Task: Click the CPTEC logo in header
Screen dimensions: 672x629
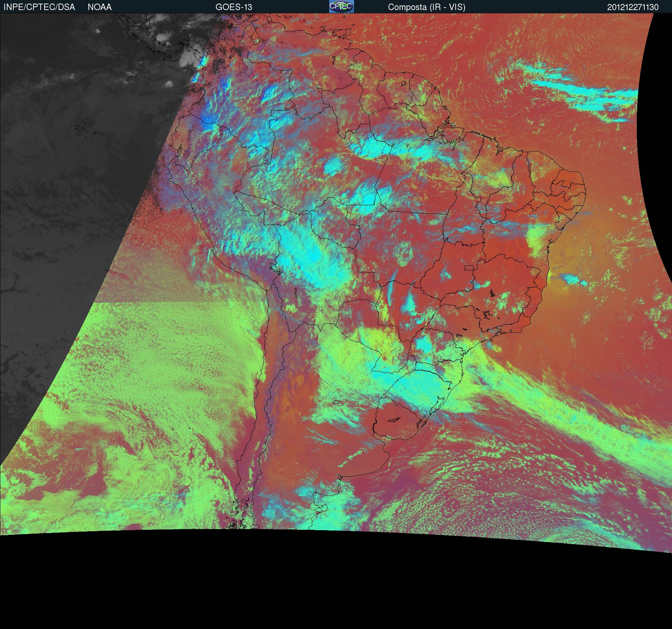Action: click(x=341, y=6)
